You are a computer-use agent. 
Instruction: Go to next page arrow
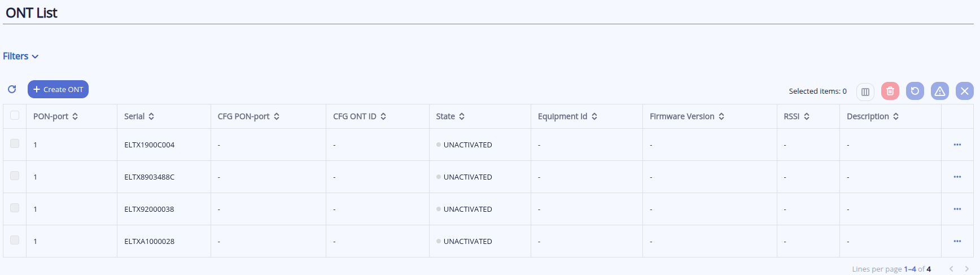pyautogui.click(x=966, y=269)
